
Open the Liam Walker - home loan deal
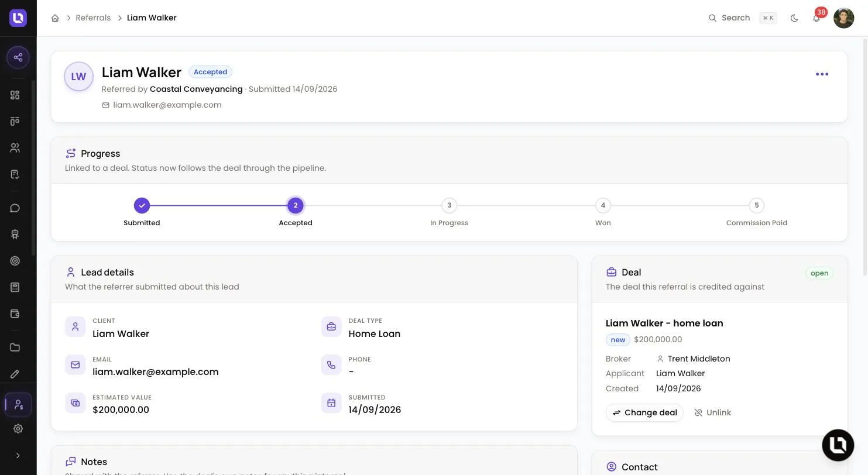(x=664, y=323)
